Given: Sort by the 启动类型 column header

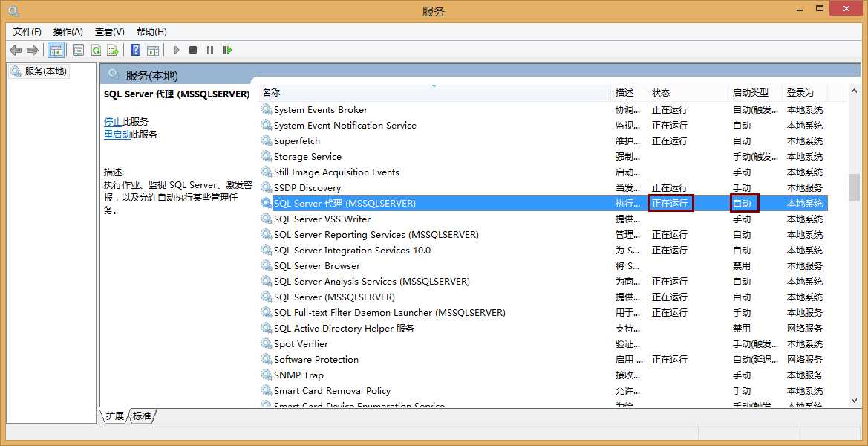Looking at the screenshot, I should click(x=755, y=92).
